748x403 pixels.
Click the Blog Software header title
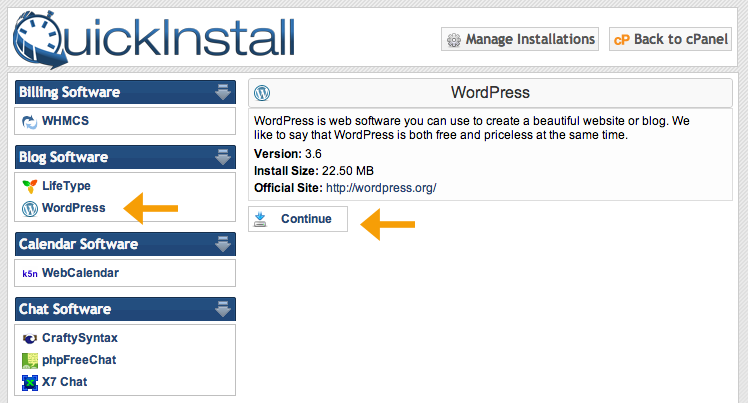pyautogui.click(x=63, y=157)
